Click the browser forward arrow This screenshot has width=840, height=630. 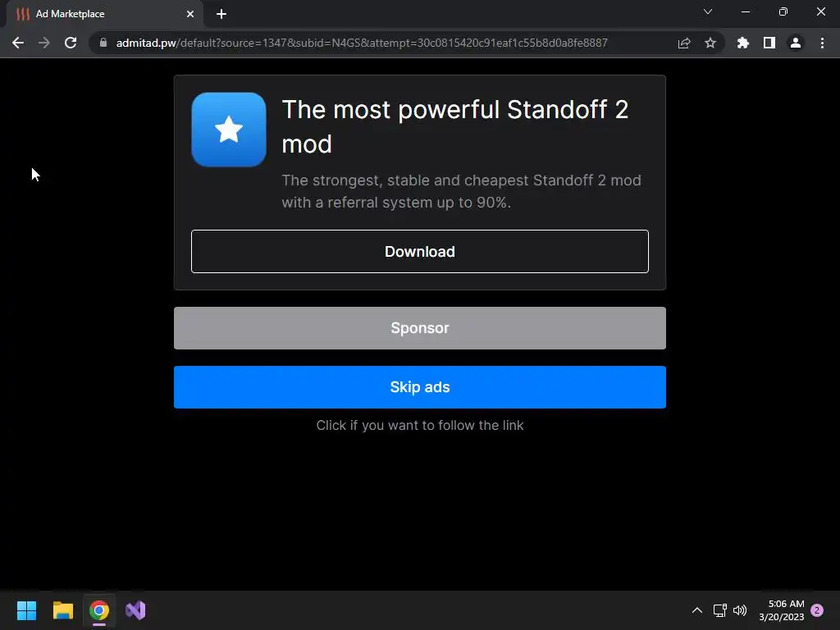(x=44, y=43)
